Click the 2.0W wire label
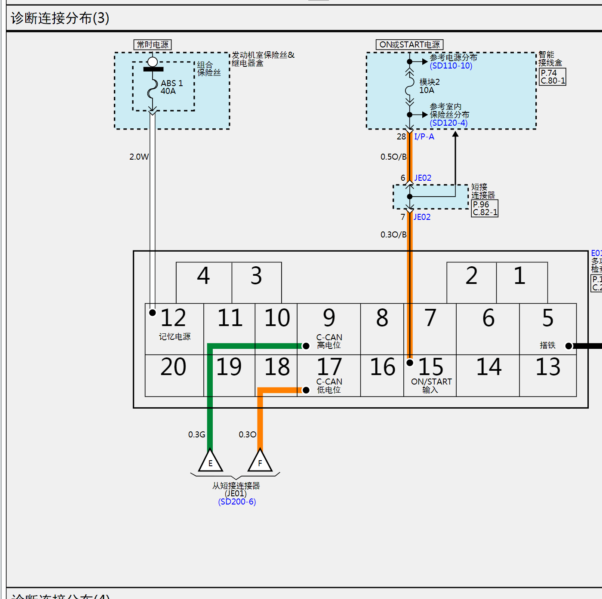The image size is (602, 599). tap(139, 157)
